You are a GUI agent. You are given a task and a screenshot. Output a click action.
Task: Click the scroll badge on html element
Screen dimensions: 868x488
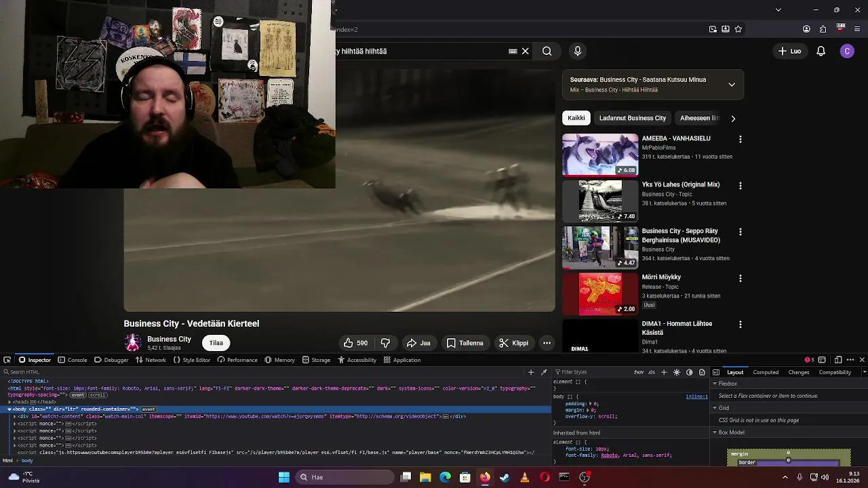97,395
